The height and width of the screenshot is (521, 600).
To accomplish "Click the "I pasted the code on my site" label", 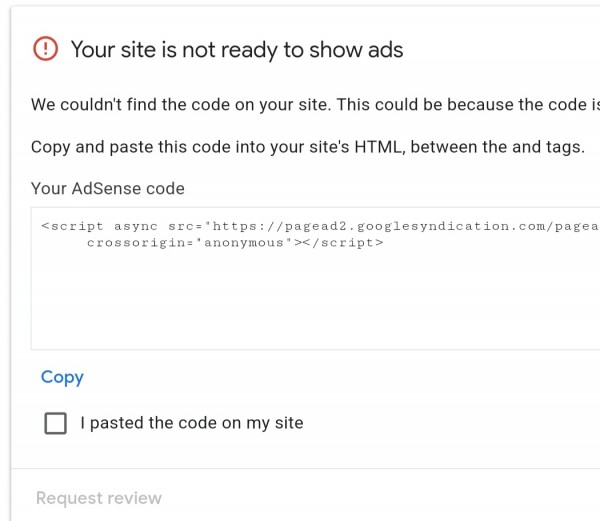I will [191, 423].
